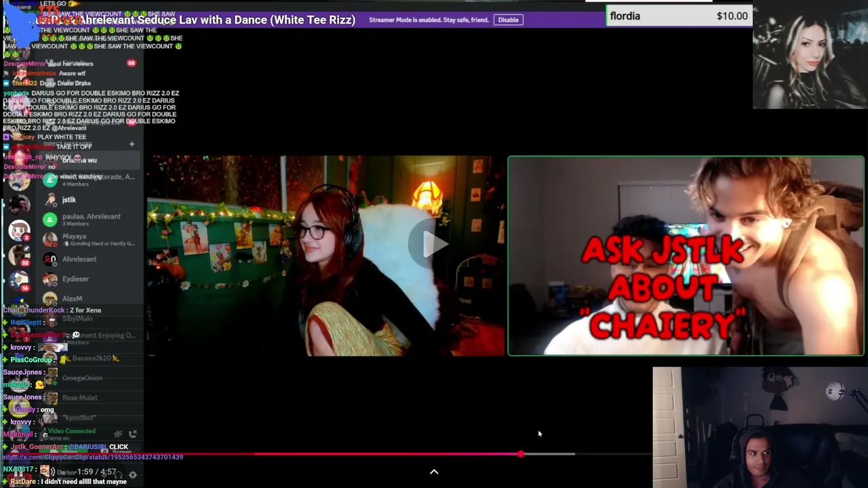This screenshot has width=868, height=488.
Task: Click the streamer webcam in the bottom-right corner
Action: click(x=760, y=428)
